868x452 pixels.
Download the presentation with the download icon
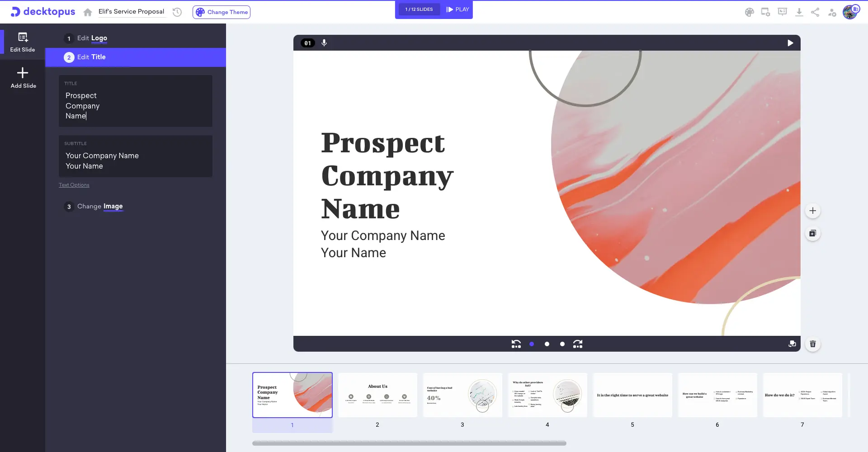coord(799,12)
